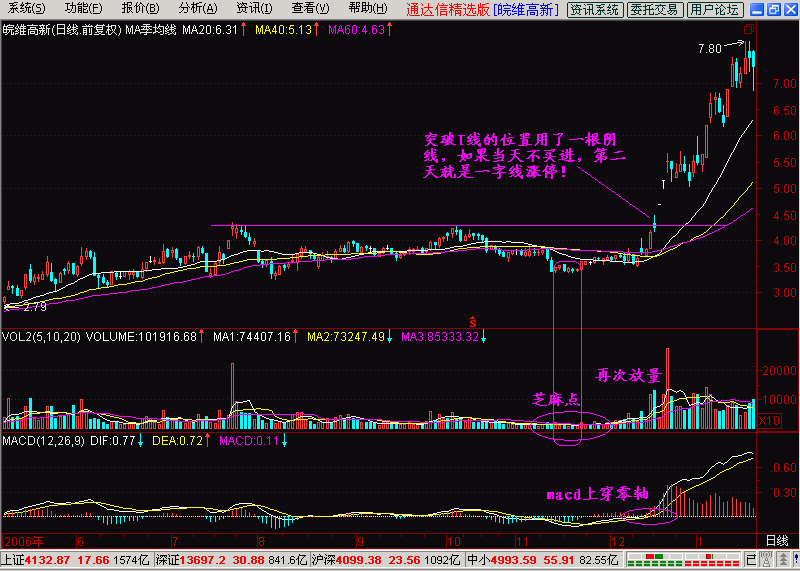
Task: Click the 资讯系统 button
Action: (594, 10)
